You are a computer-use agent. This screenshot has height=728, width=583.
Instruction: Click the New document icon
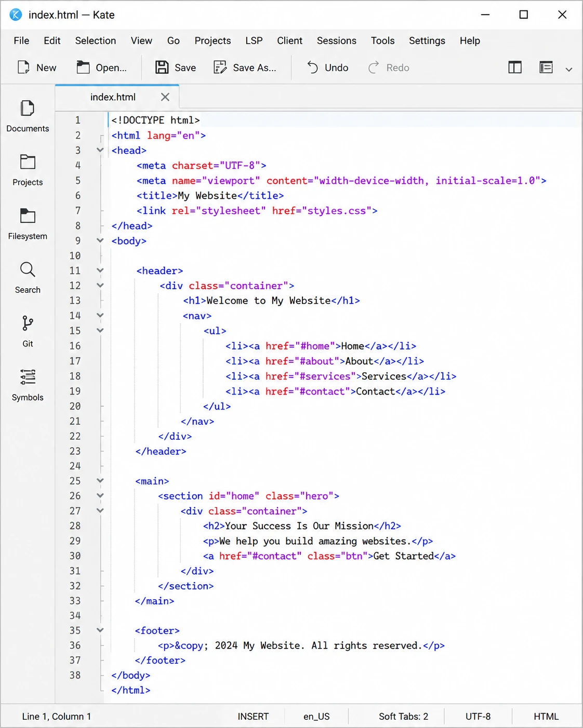point(23,68)
